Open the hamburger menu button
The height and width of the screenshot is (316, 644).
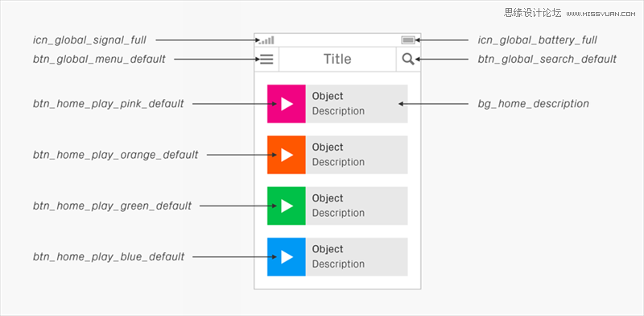266,60
